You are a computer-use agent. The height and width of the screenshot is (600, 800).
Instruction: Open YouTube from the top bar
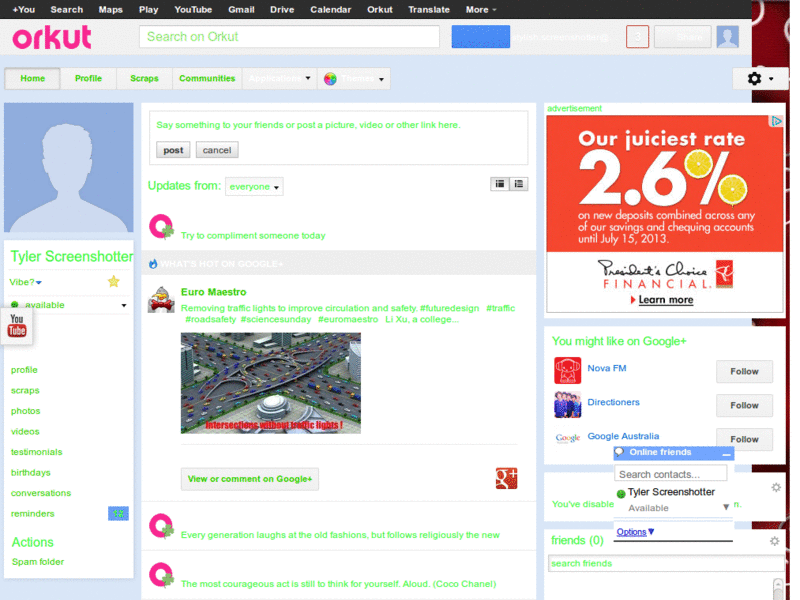pyautogui.click(x=193, y=9)
